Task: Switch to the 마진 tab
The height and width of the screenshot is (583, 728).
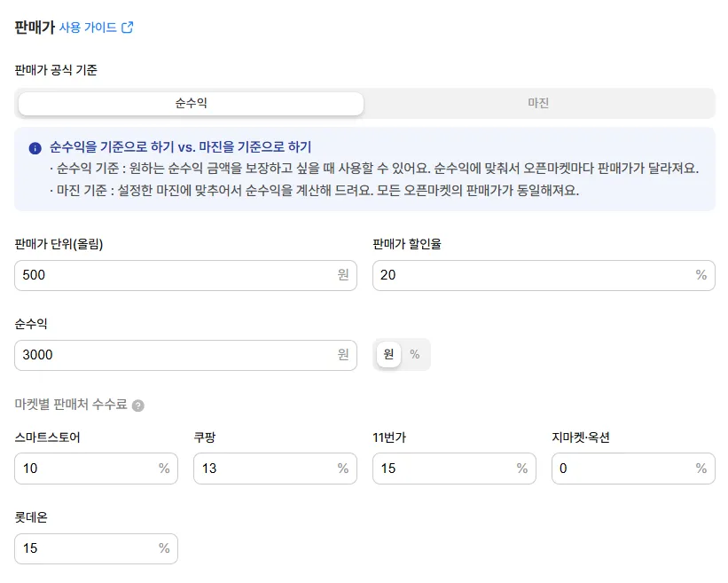Action: tap(538, 103)
